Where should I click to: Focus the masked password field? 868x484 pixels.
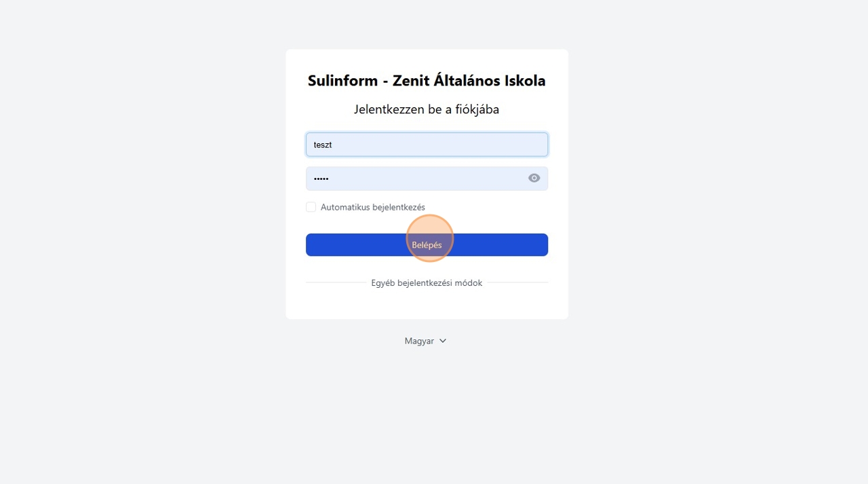pyautogui.click(x=414, y=179)
